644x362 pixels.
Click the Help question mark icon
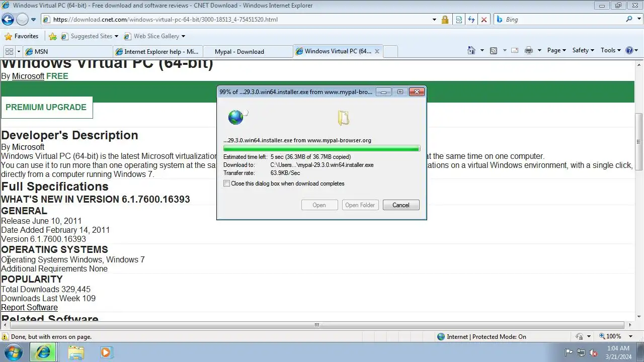click(x=629, y=50)
